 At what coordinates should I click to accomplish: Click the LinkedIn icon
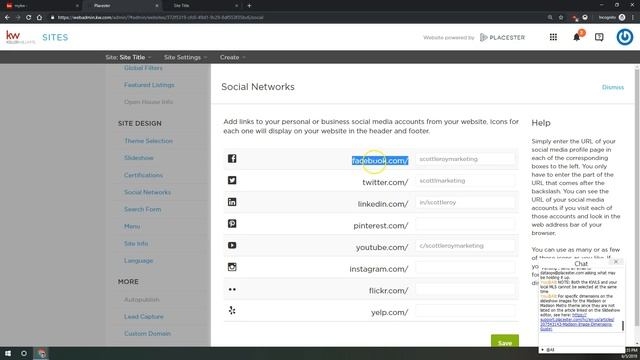click(232, 202)
